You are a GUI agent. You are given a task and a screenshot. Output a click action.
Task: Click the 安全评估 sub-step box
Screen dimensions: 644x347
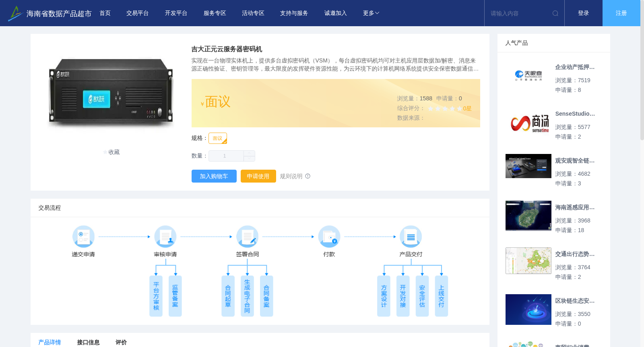pos(422,296)
